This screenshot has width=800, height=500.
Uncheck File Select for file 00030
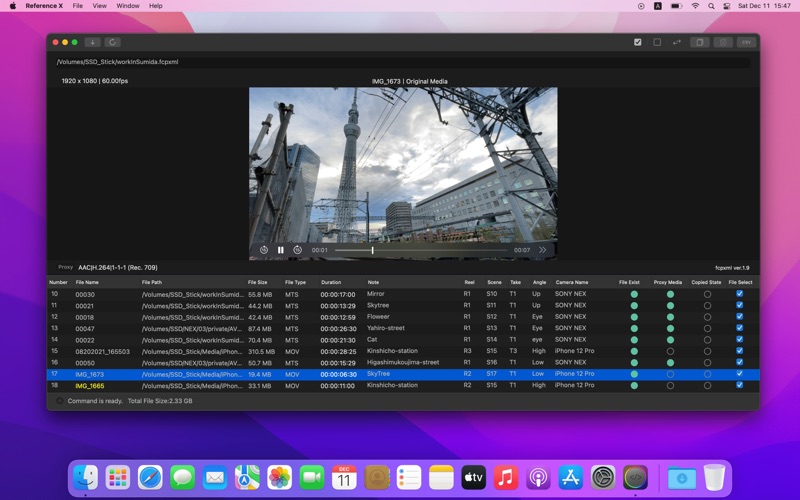click(739, 294)
